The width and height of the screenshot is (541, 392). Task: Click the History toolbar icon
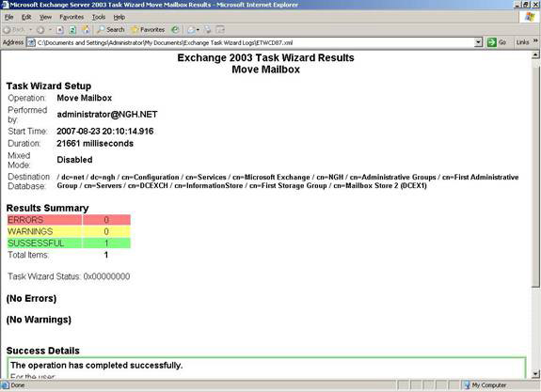(175, 30)
